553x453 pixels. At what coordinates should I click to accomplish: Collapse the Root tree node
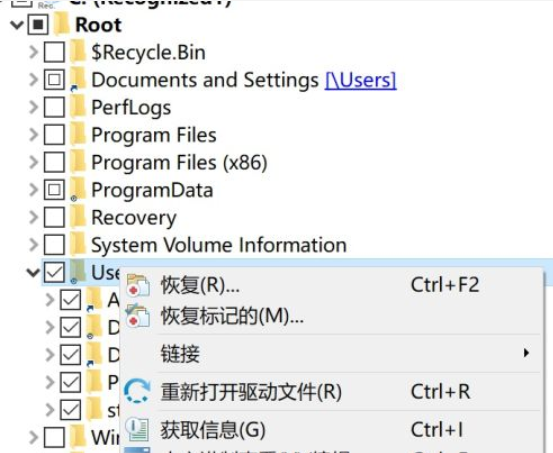pyautogui.click(x=17, y=25)
